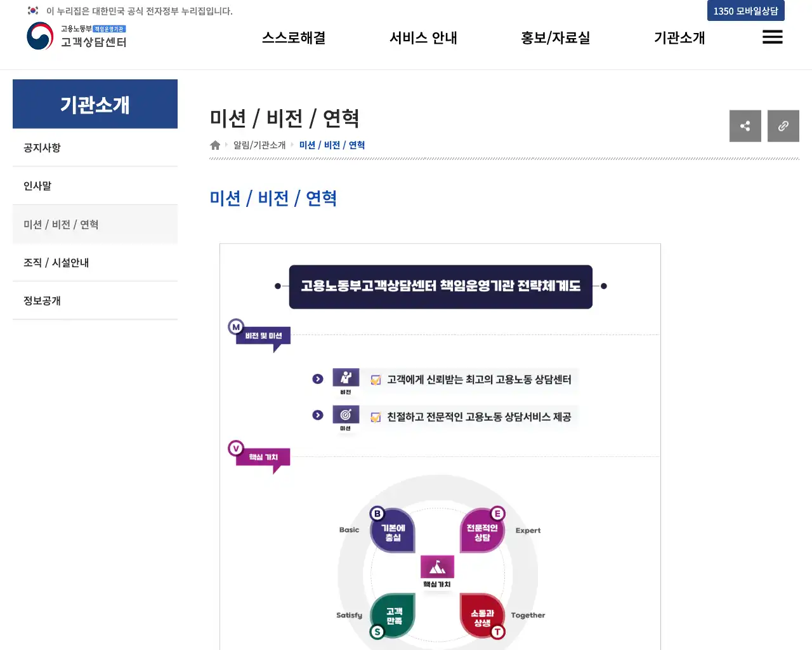Click the 1350 모바일상담 button
This screenshot has width=812, height=650.
pos(745,11)
